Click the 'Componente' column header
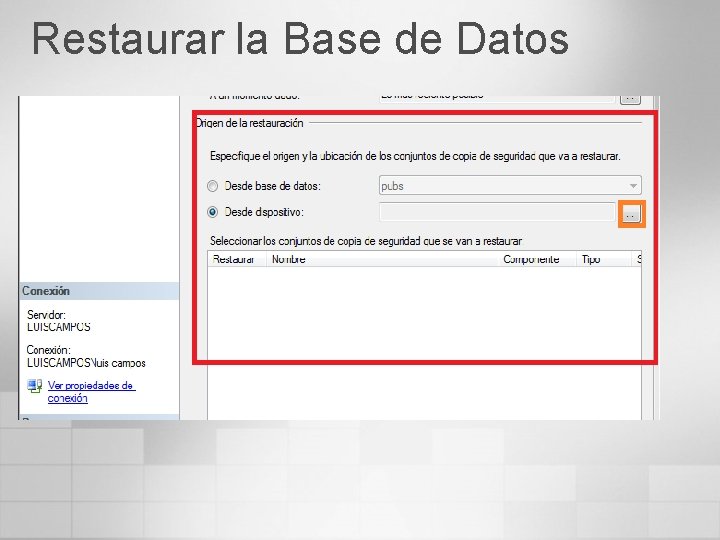This screenshot has height=540, width=720. pyautogui.click(x=537, y=259)
